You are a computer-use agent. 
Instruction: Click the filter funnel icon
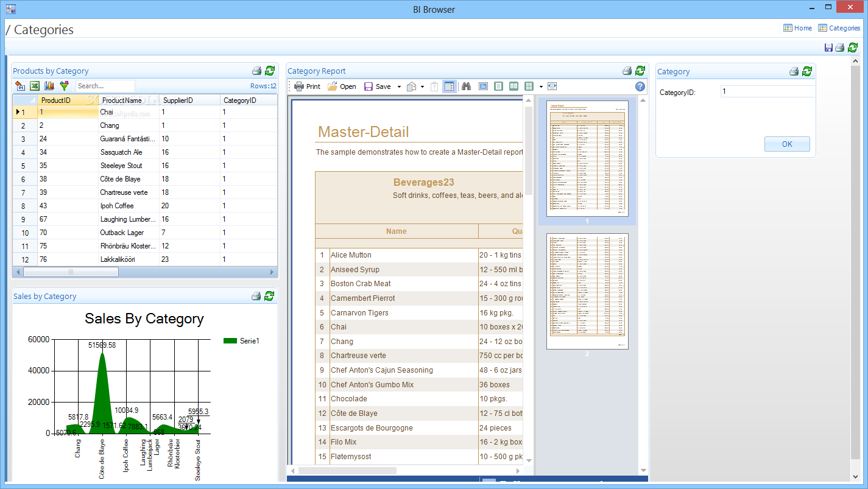click(x=64, y=86)
